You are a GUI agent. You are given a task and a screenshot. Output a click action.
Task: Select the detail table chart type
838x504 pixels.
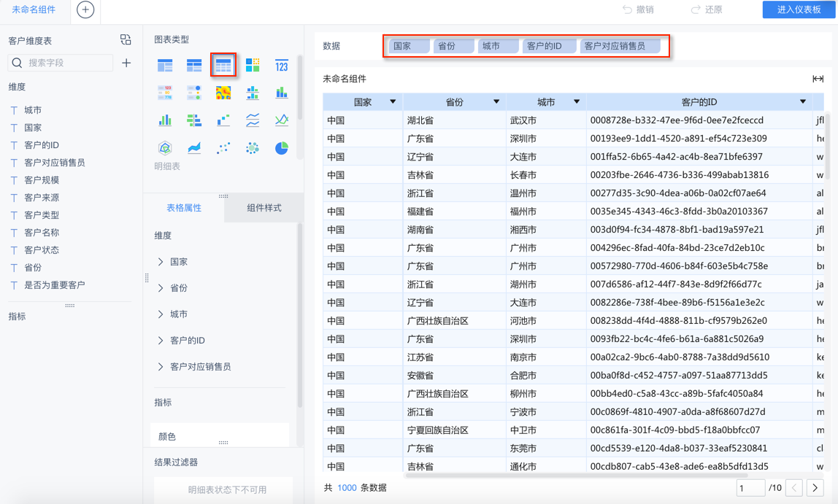point(223,66)
